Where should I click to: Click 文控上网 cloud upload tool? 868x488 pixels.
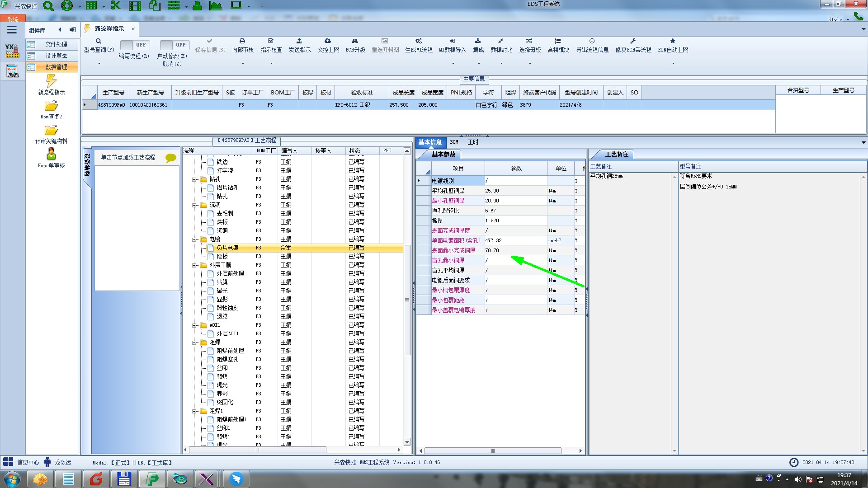coord(328,46)
